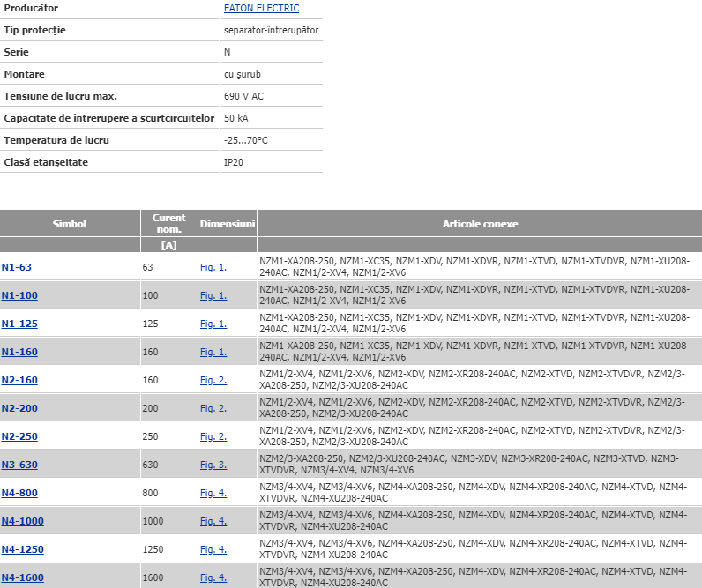
Task: Select the 63 current value cell
Action: coord(168,267)
